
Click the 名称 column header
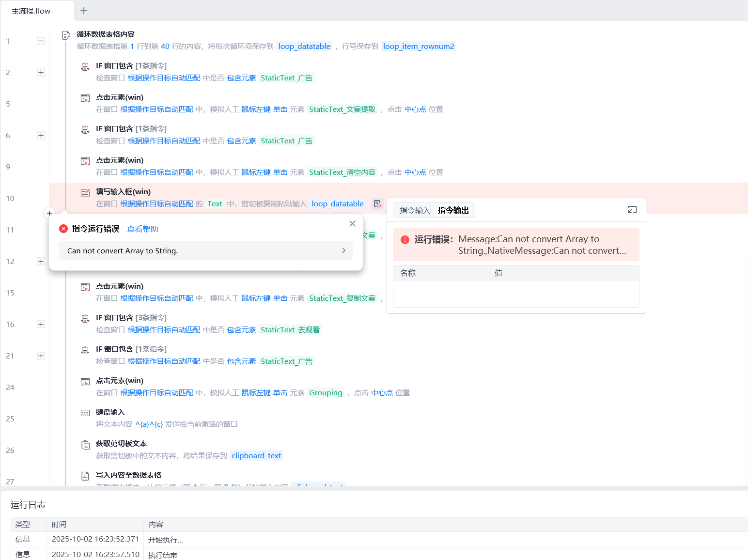(440, 273)
